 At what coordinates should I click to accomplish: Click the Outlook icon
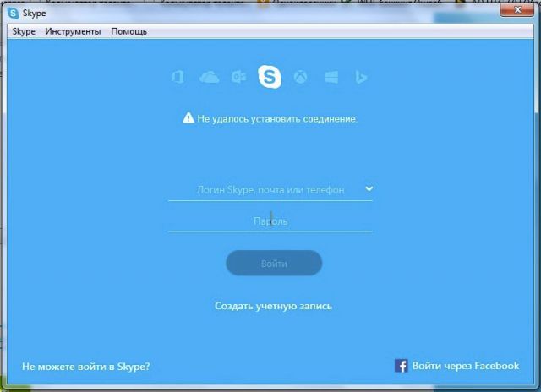pyautogui.click(x=238, y=77)
